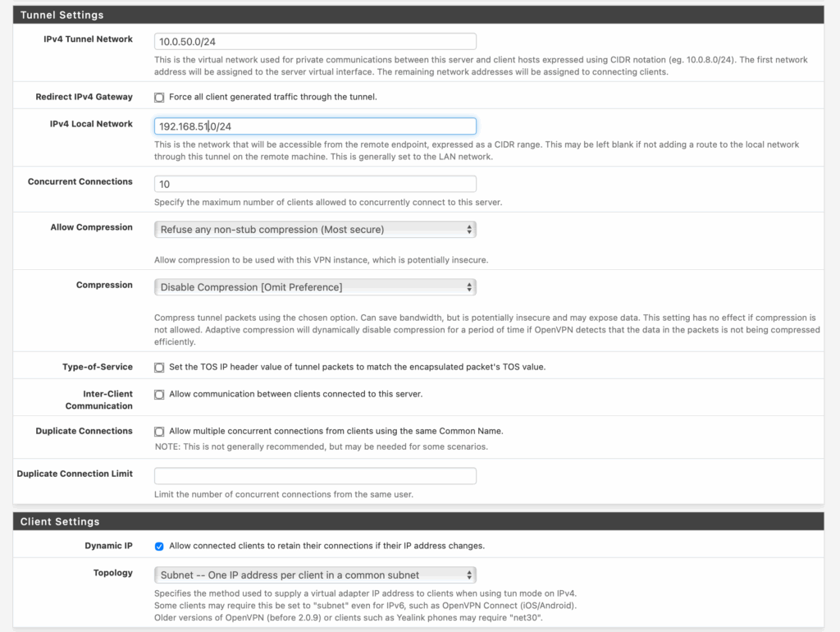This screenshot has width=840, height=632.
Task: Click the "Topology" field label
Action: pyautogui.click(x=112, y=573)
